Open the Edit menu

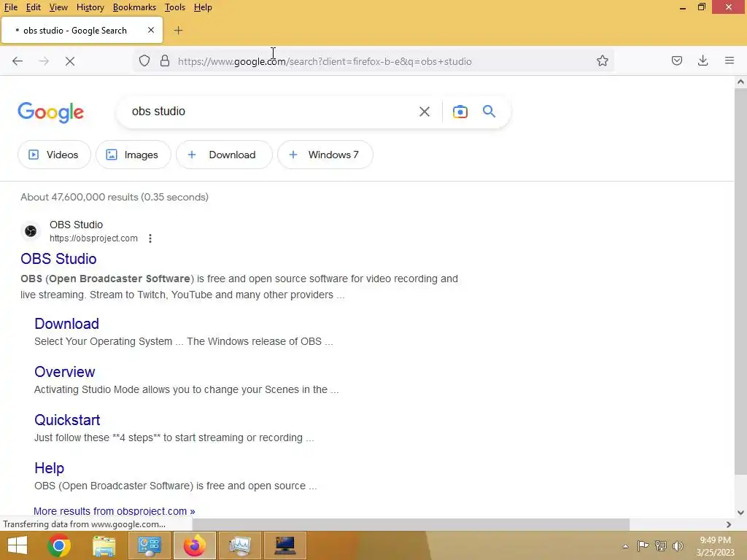(x=34, y=7)
